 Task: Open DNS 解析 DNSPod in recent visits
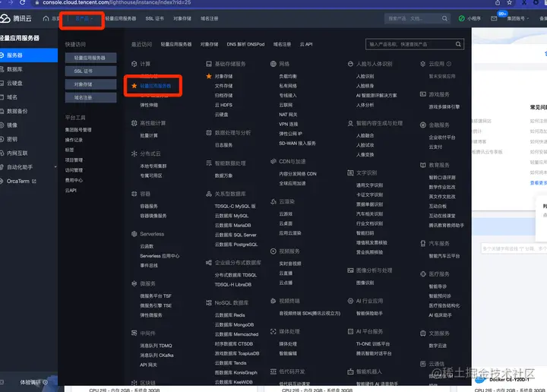[245, 44]
